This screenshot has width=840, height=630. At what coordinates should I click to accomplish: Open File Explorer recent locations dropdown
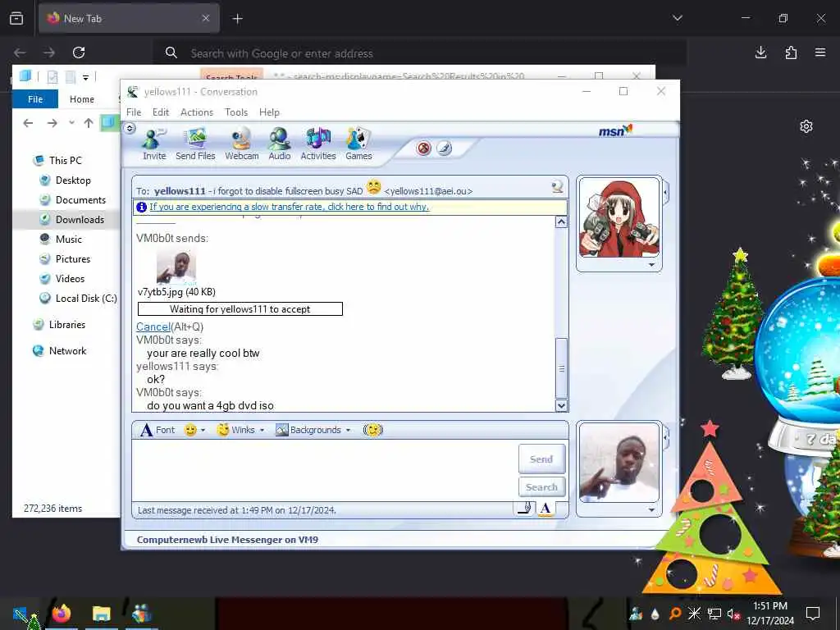pyautogui.click(x=71, y=123)
